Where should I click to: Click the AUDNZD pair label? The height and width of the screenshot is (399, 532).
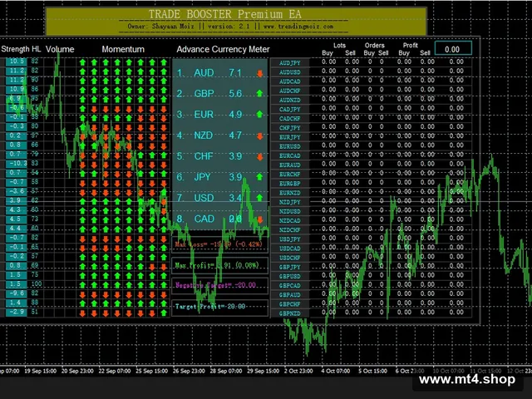coord(290,100)
